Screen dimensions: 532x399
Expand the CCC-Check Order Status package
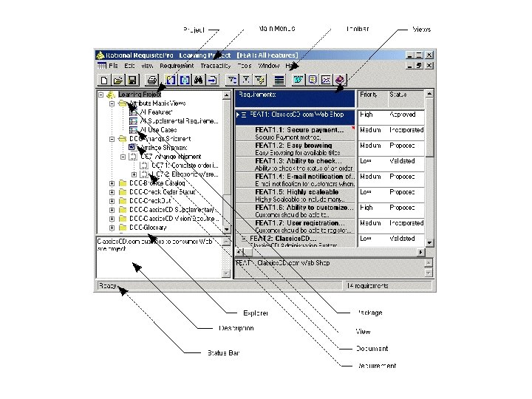click(x=112, y=192)
